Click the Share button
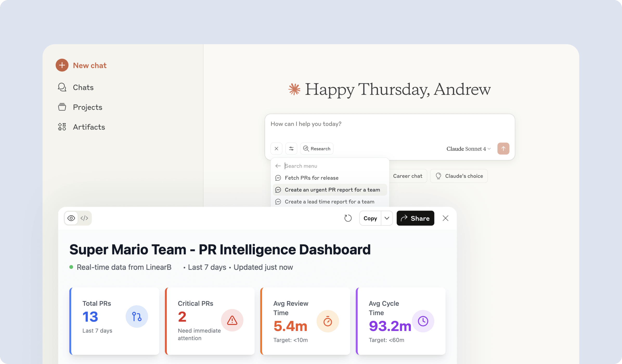Screen dimensions: 622x364 point(415,218)
